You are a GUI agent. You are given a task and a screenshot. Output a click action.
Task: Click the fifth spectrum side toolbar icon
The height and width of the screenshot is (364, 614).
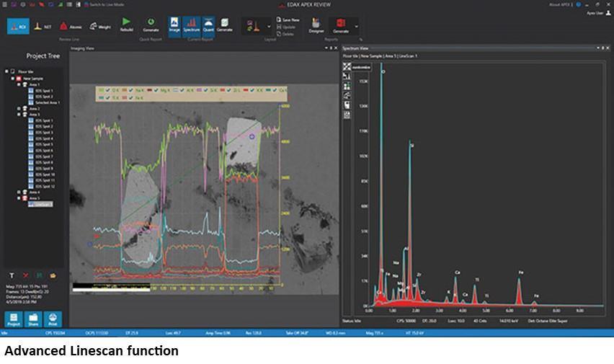coord(347,105)
